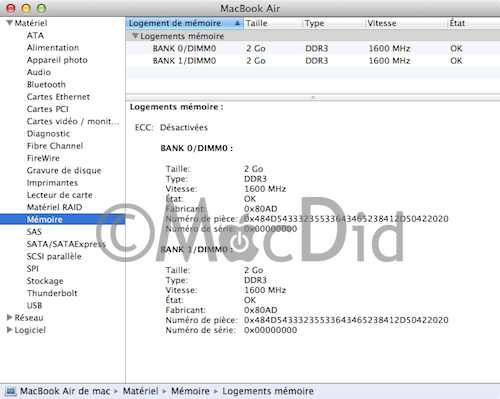Zoom the window with green button
Screen dimensions: 500x399
[x=41, y=8]
